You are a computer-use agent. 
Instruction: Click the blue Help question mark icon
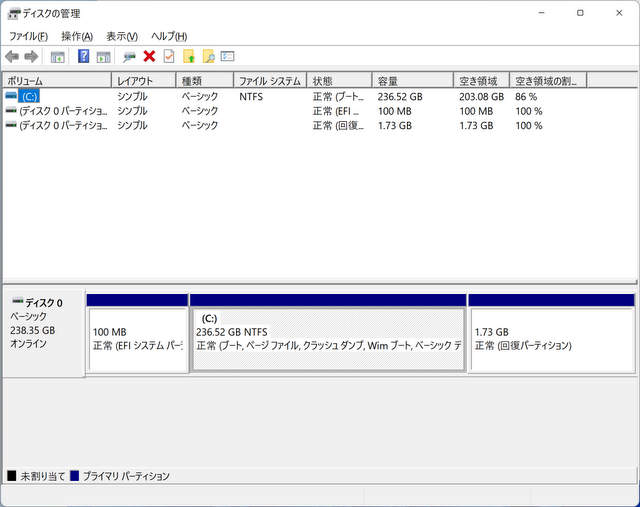pos(84,57)
